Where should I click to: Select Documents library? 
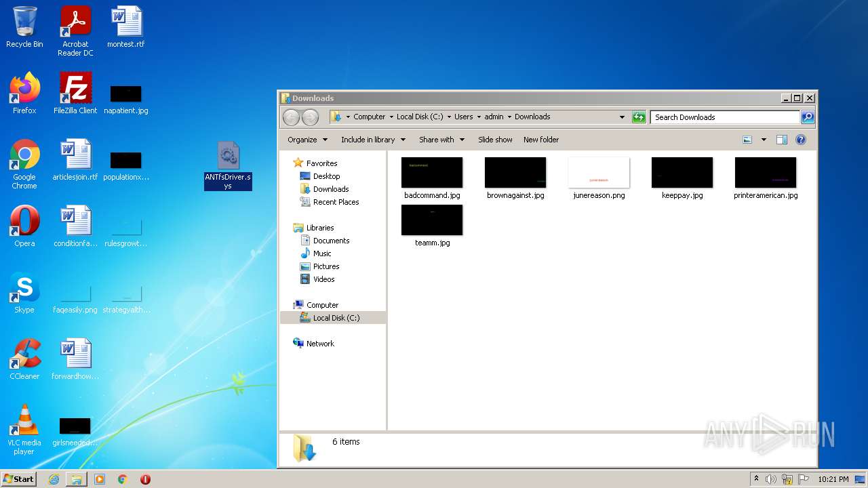pos(331,241)
